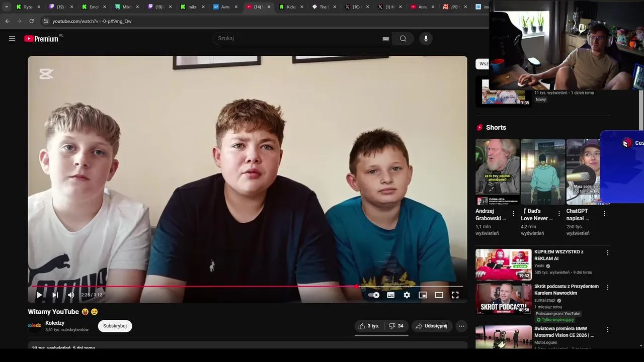
Task: Click the search magnifier button
Action: (403, 38)
